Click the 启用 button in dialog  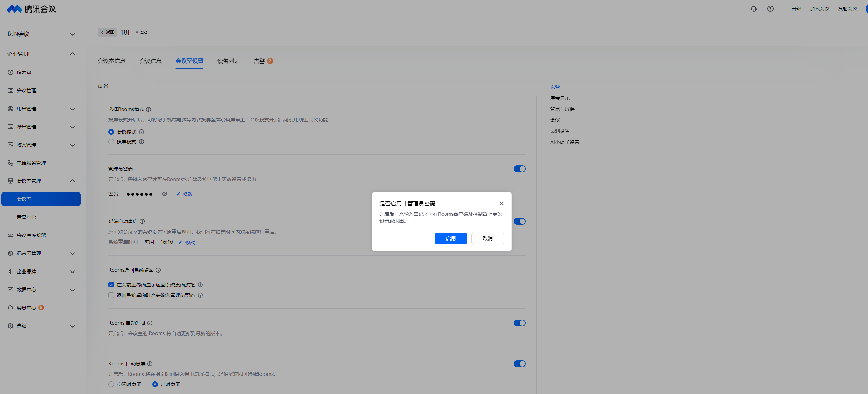[x=451, y=238]
